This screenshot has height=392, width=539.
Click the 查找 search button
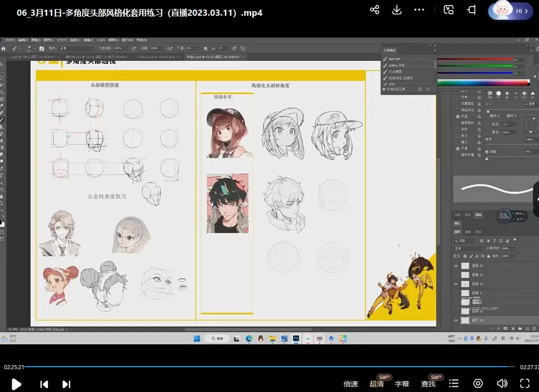(x=428, y=384)
